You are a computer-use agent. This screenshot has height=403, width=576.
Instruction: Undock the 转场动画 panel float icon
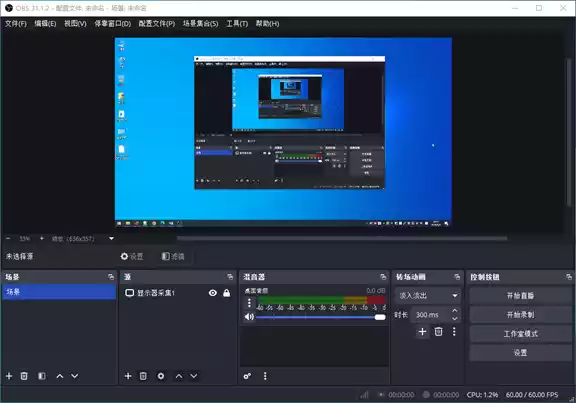click(457, 277)
